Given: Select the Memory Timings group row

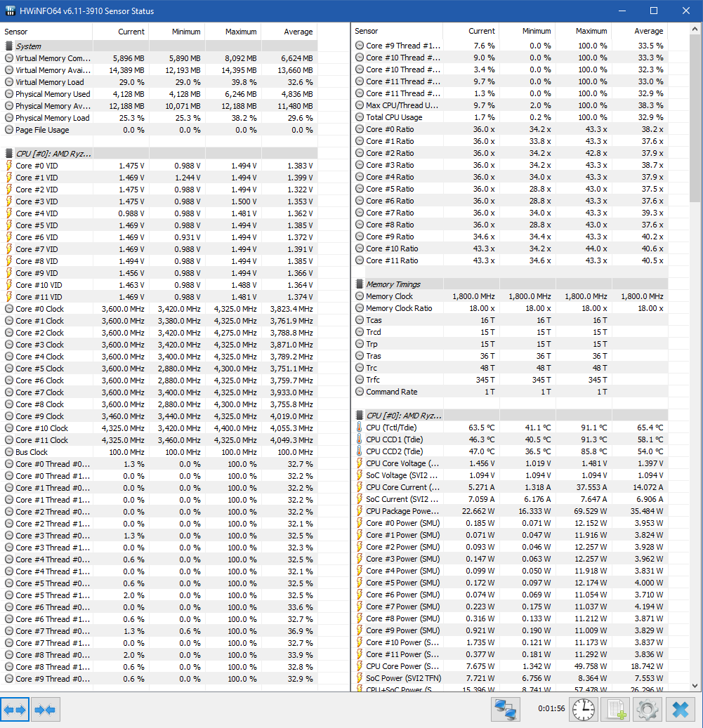Looking at the screenshot, I should (510, 284).
